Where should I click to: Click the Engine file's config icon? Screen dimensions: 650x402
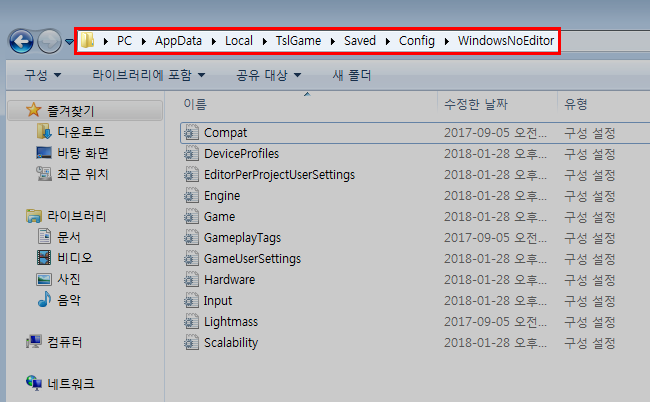[191, 196]
